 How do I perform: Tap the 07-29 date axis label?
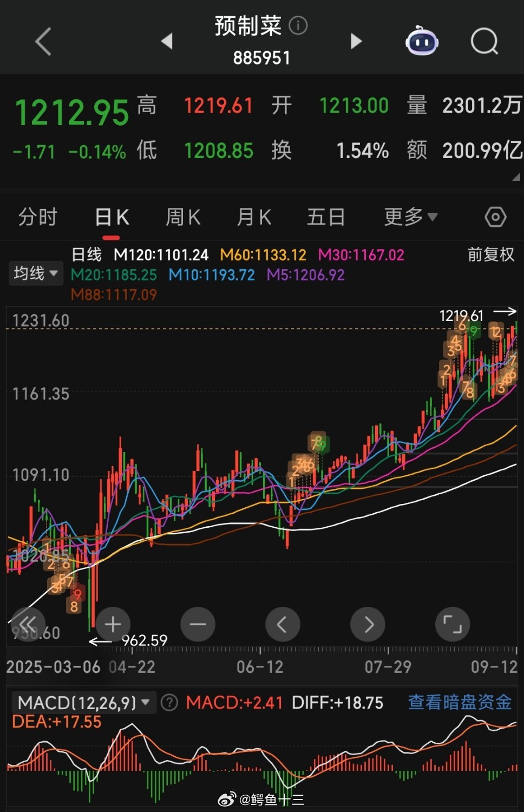(x=388, y=666)
